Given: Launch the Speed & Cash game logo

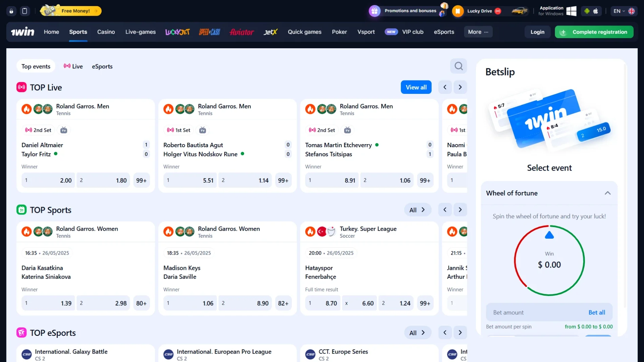Looking at the screenshot, I should 209,32.
